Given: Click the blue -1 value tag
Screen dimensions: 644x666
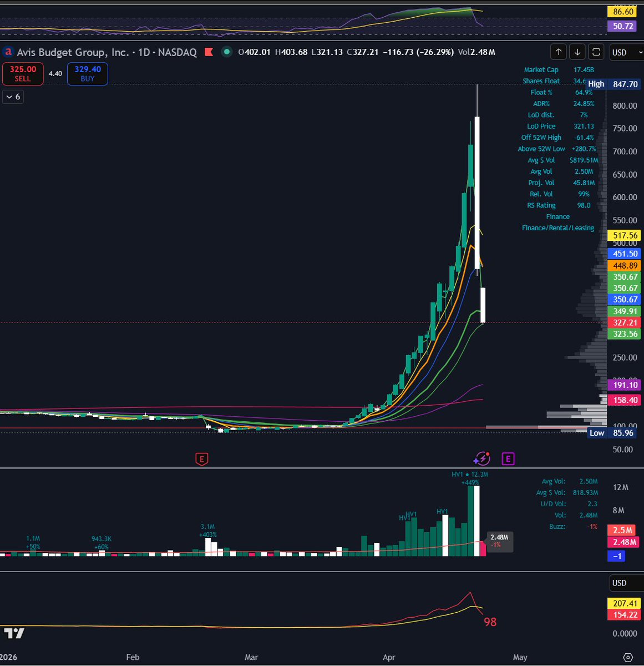Looking at the screenshot, I should pos(617,556).
